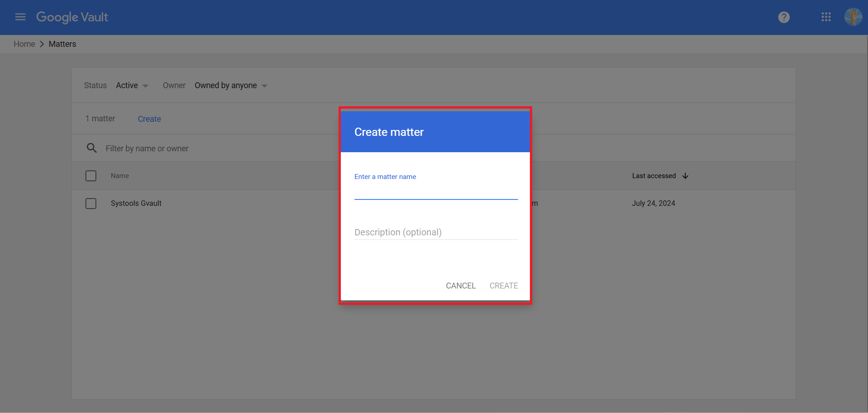This screenshot has height=413, width=868.
Task: Open the help question mark icon
Action: [x=784, y=17]
